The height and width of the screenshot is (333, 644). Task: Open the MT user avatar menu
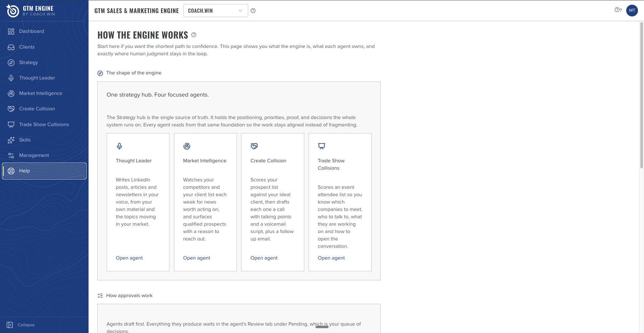click(632, 10)
